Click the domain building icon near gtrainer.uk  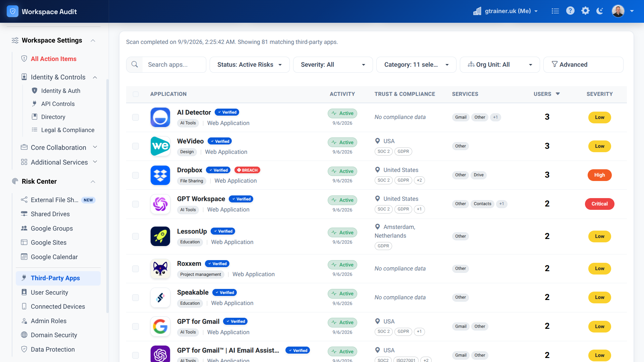tap(477, 11)
